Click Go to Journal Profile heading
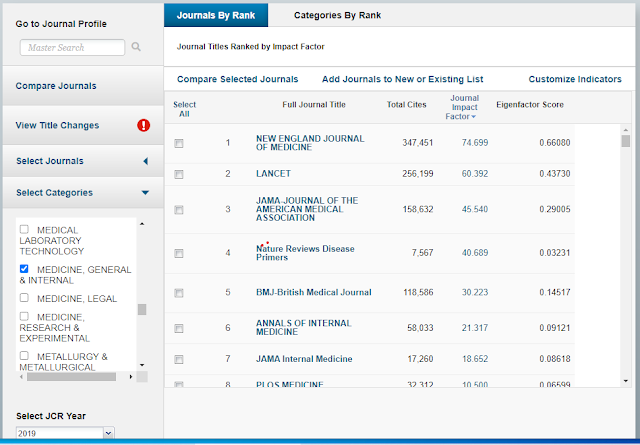Image resolution: width=640 pixels, height=445 pixels. (61, 24)
